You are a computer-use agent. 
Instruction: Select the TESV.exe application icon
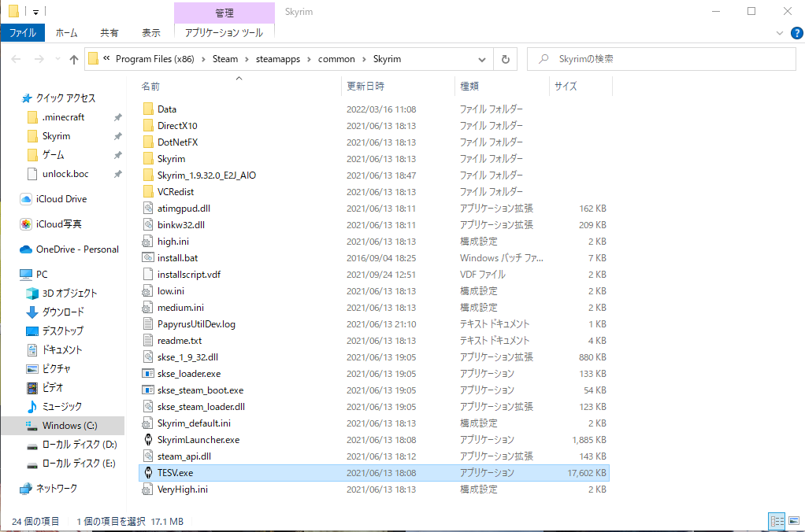148,472
